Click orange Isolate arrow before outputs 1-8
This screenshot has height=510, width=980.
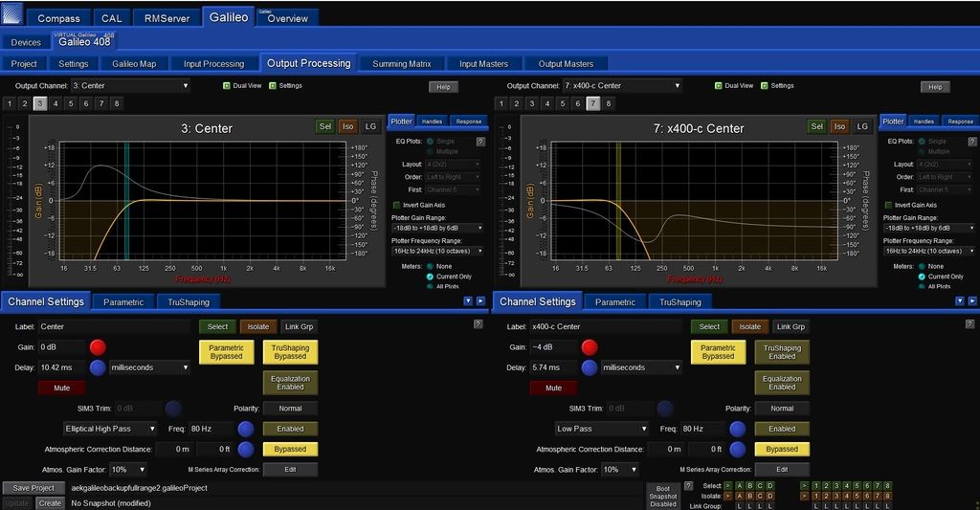click(x=804, y=497)
